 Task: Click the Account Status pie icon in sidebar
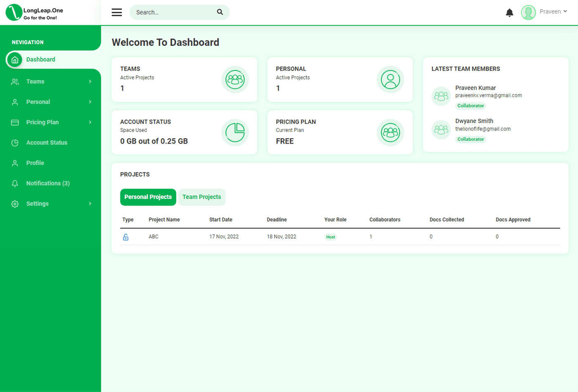coord(15,143)
